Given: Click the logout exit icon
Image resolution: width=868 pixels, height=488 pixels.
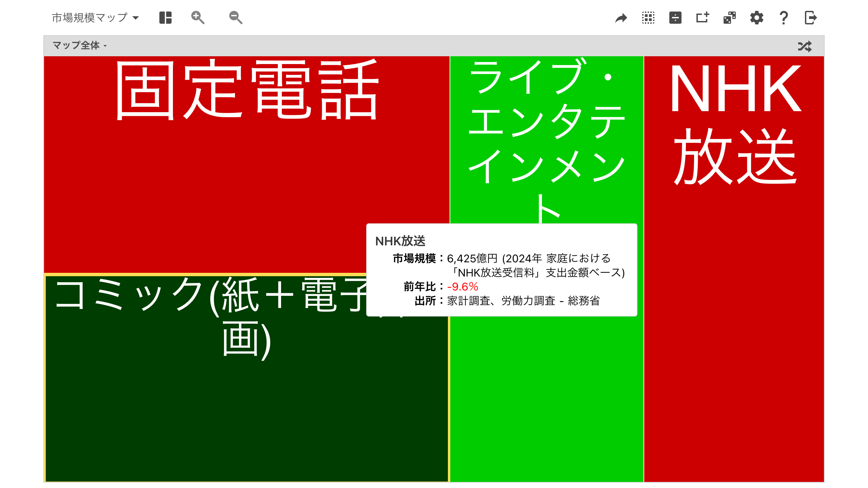Looking at the screenshot, I should coord(811,18).
